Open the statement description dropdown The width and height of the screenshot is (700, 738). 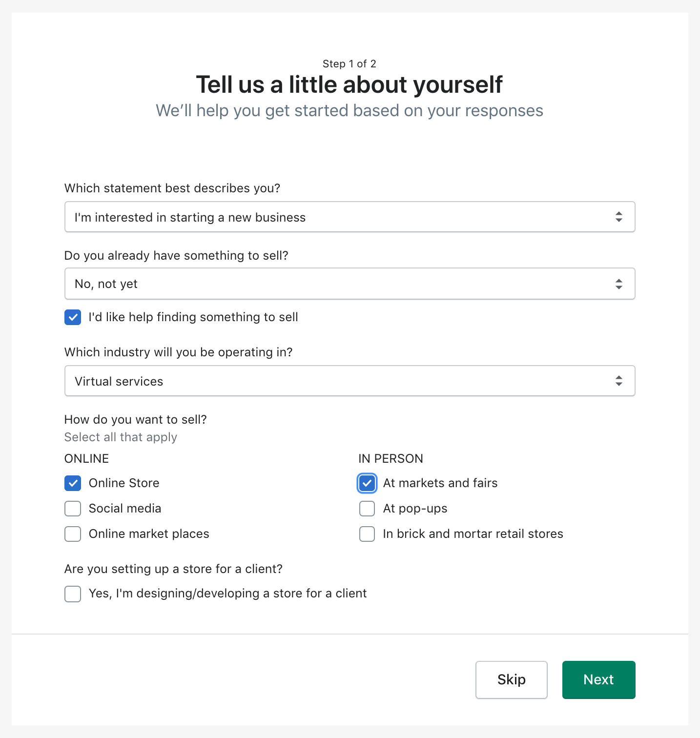coord(350,217)
